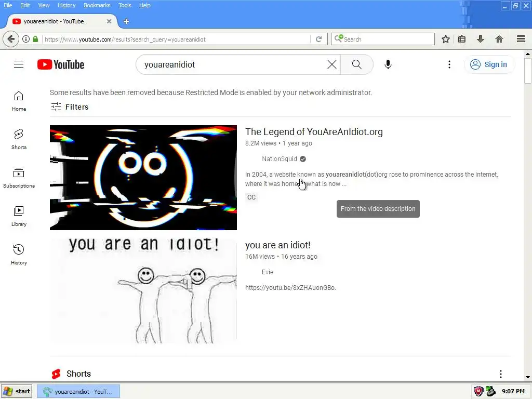Screen dimensions: 532x399
Task: Click the youtu.be/8xZHAuonGBo description text
Action: pyautogui.click(x=290, y=288)
